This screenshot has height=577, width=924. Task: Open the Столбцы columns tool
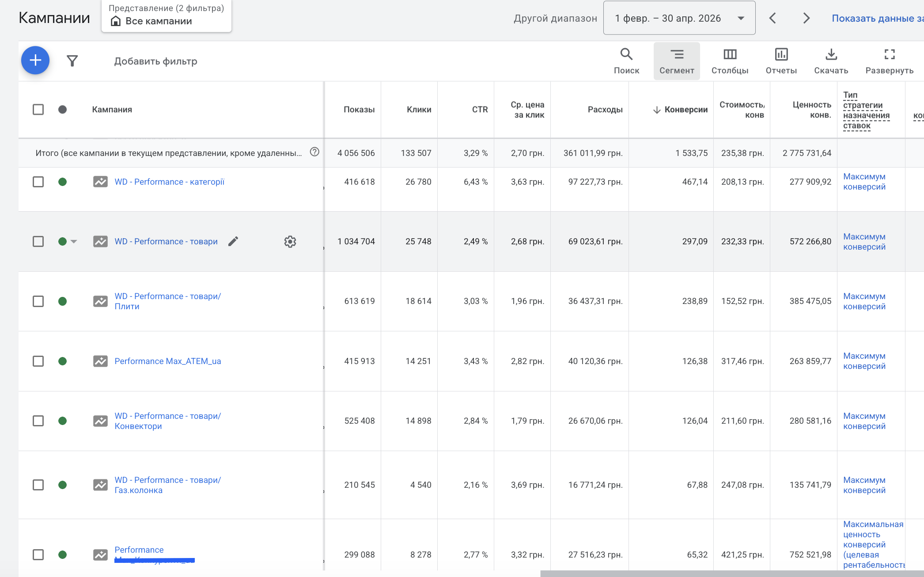pyautogui.click(x=730, y=61)
